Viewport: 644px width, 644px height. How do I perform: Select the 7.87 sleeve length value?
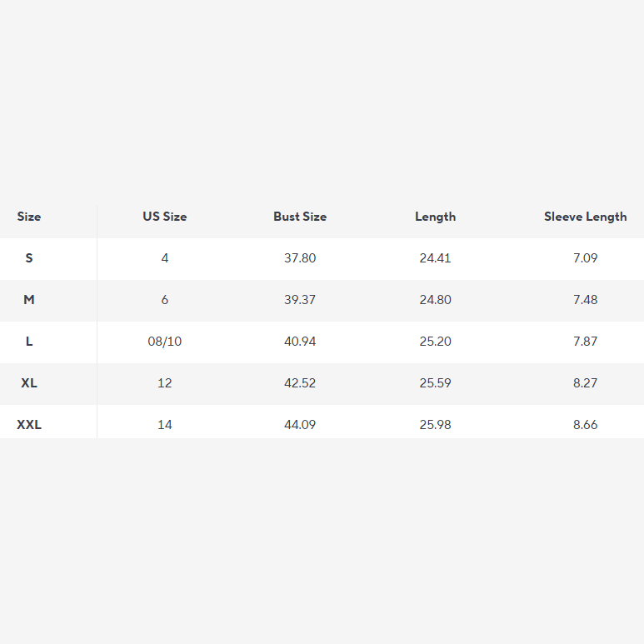coord(586,342)
